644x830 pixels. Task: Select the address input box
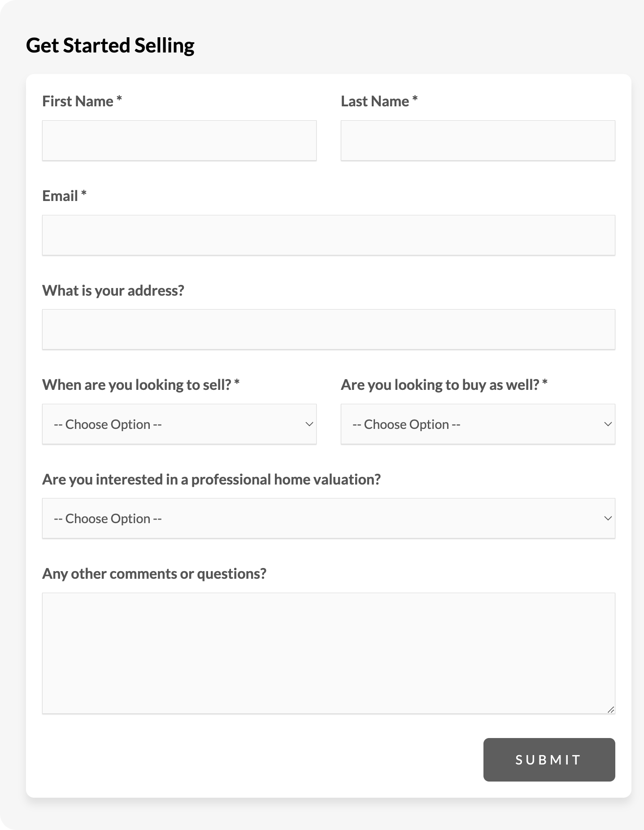(x=328, y=329)
